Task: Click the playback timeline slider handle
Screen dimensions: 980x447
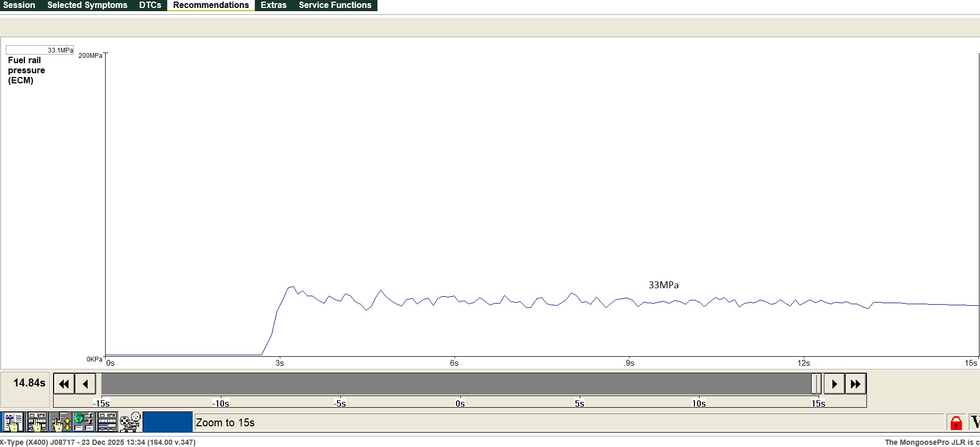Action: 816,384
